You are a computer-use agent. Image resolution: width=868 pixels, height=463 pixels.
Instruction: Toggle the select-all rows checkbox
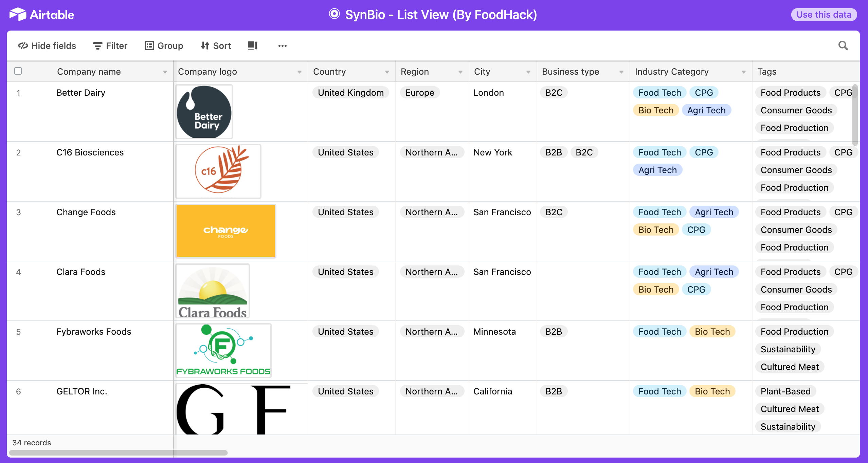pos(18,71)
